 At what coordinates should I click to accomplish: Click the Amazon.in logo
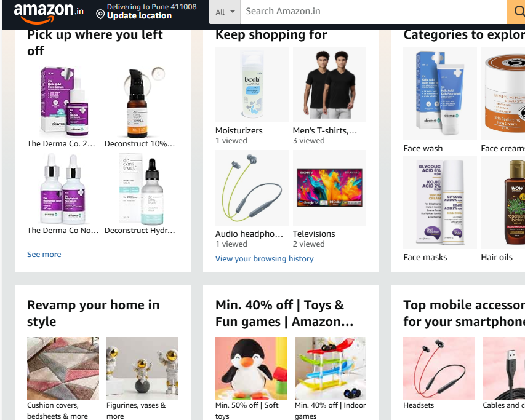pos(49,13)
